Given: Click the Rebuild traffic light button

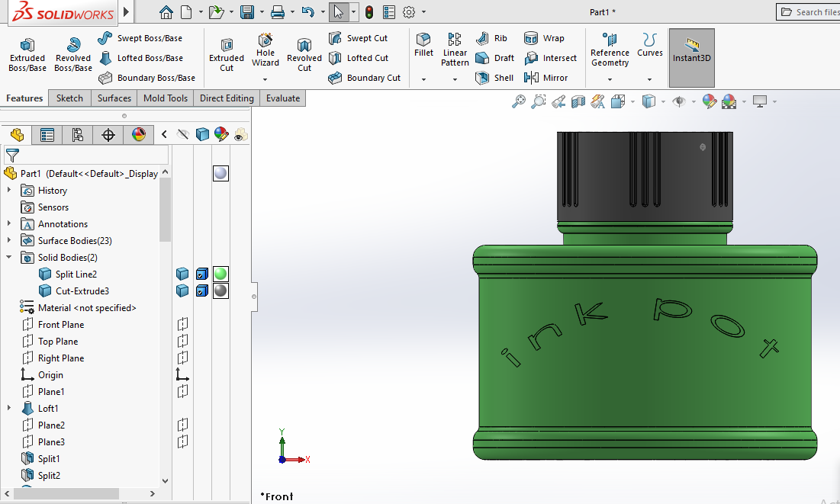Looking at the screenshot, I should coord(369,11).
